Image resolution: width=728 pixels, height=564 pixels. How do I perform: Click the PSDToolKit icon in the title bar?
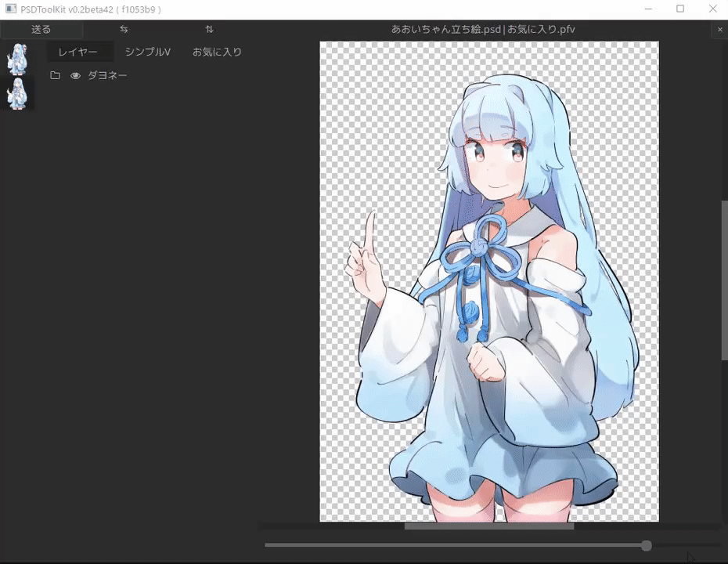[x=9, y=9]
